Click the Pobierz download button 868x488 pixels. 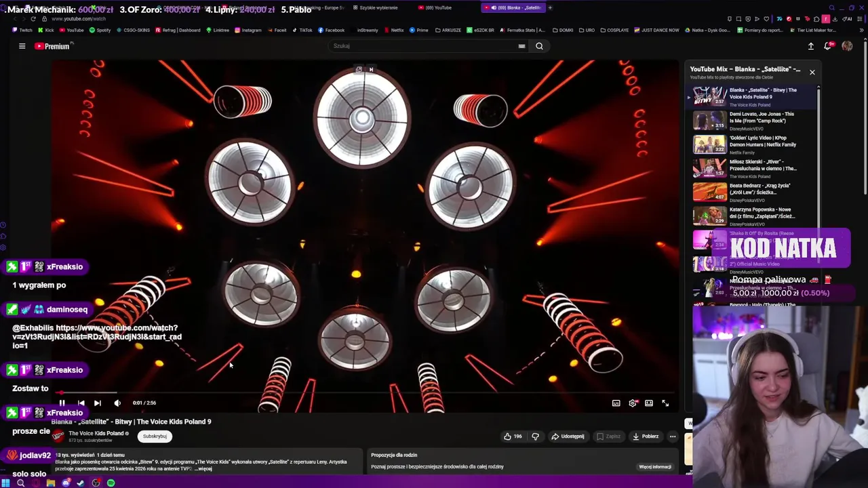tap(645, 436)
